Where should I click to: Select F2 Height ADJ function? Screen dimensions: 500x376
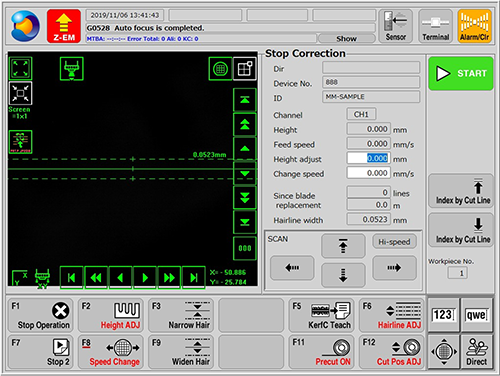110,315
